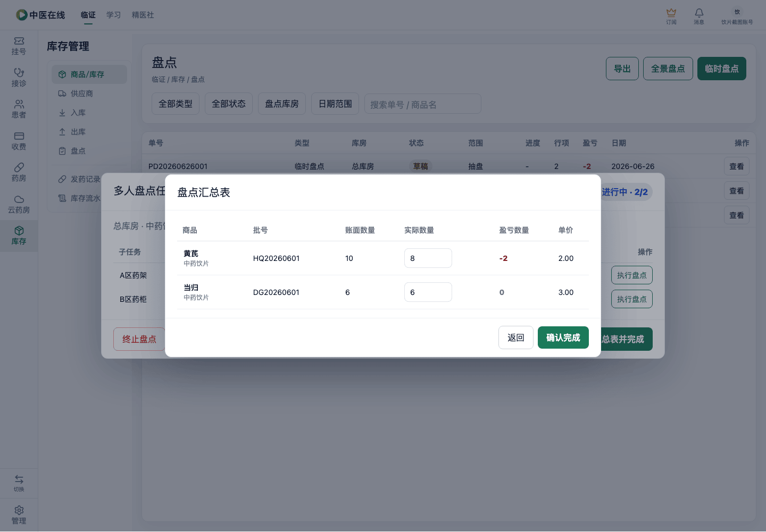Edit 黄芪 actual quantity field
Image resolution: width=766 pixels, height=532 pixels.
coord(428,258)
